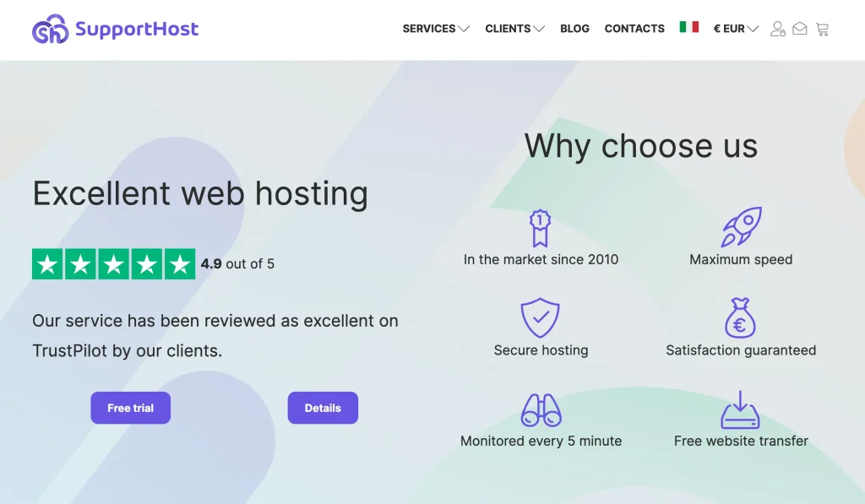Click the rocket Maximum speed icon
The width and height of the screenshot is (865, 504).
[741, 225]
